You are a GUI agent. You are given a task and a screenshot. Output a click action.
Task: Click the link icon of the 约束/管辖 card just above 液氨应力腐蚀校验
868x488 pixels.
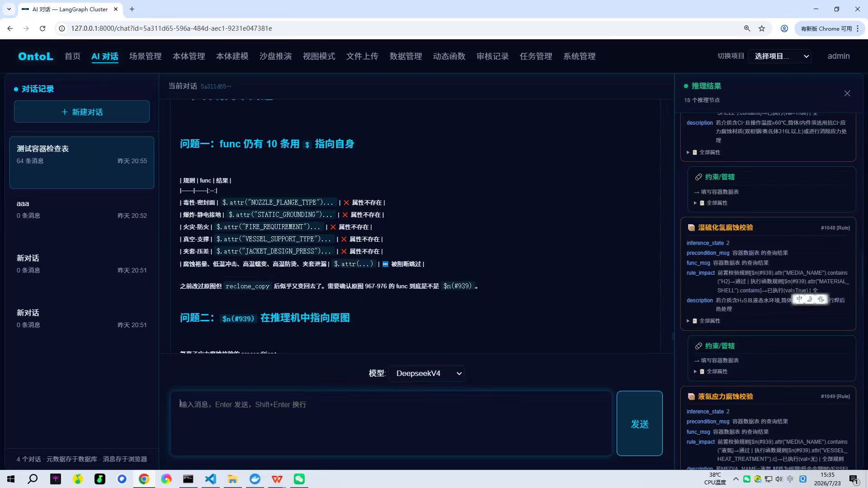pos(698,346)
